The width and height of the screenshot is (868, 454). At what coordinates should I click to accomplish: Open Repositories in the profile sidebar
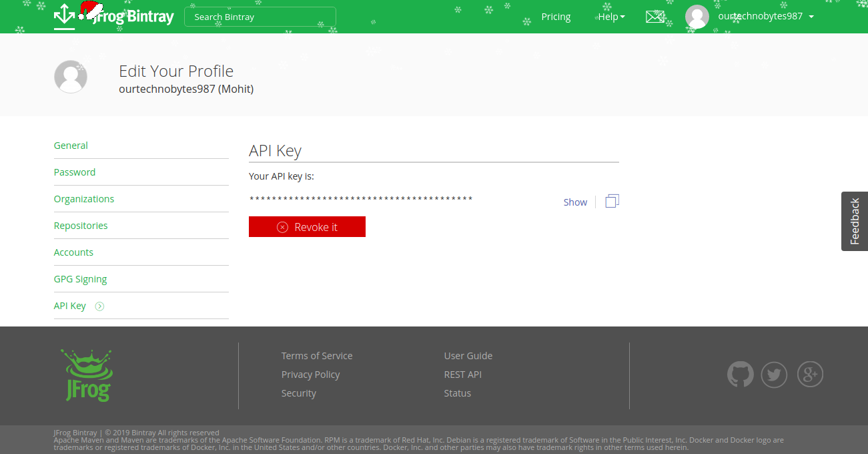81,226
